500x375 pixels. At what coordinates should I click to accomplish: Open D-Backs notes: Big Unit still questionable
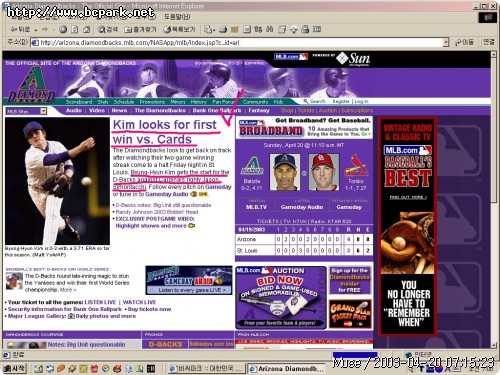click(x=163, y=205)
